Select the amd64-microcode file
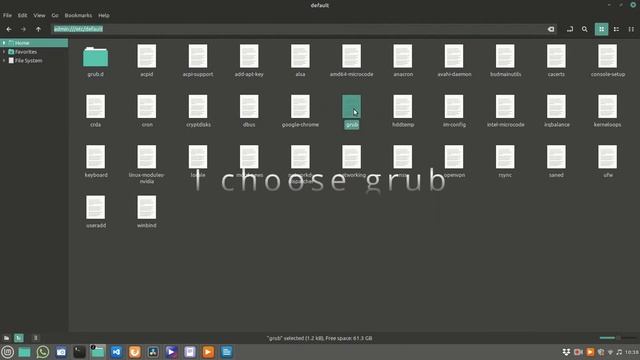Screen dimensions: 640x360 [x=351, y=61]
